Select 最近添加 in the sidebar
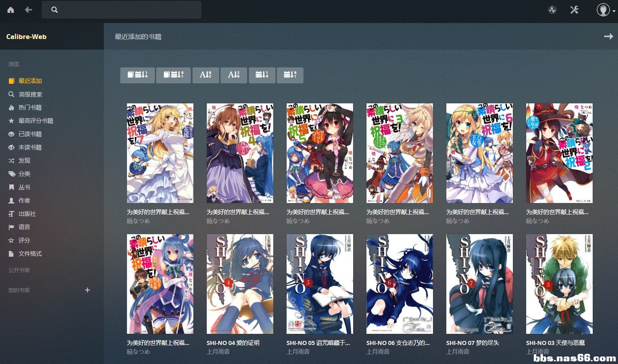The image size is (618, 364). 30,81
